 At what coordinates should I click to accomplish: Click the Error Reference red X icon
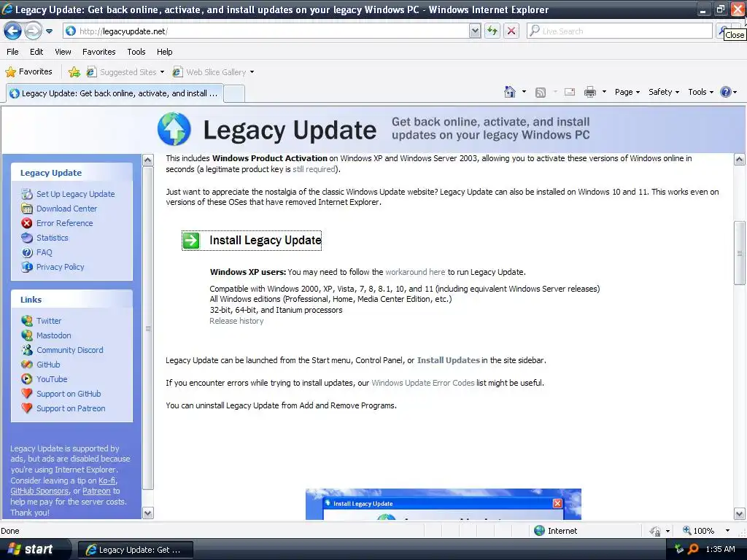pos(27,223)
